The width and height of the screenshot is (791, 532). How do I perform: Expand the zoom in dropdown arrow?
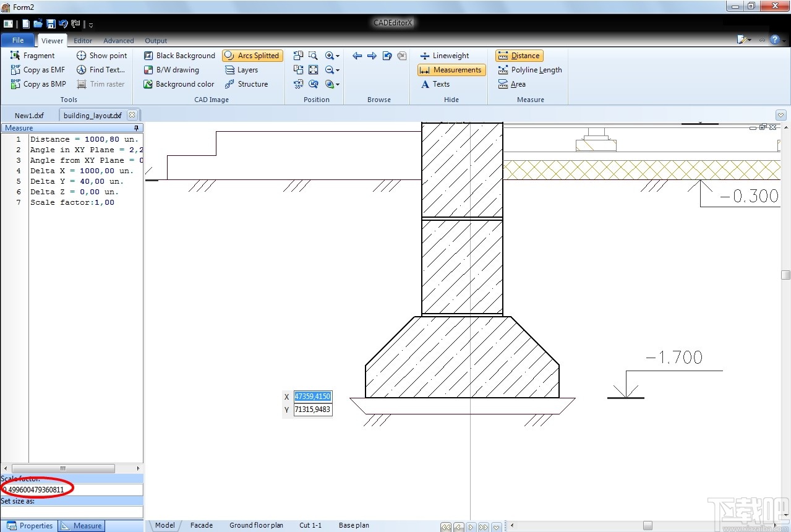point(338,56)
